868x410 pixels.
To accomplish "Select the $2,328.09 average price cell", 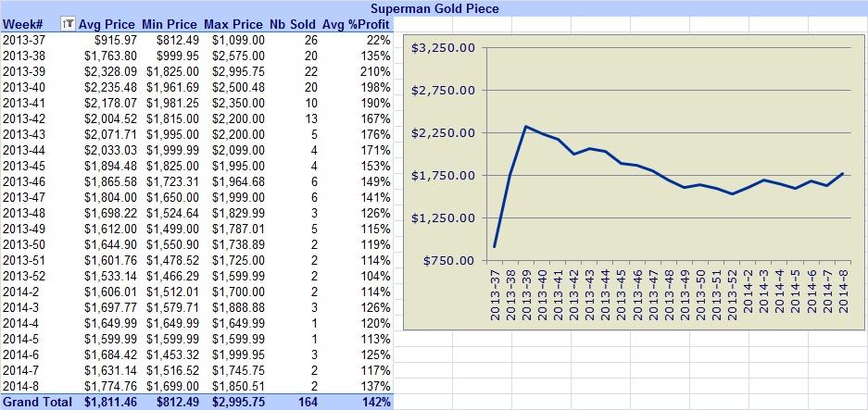I will [x=109, y=72].
